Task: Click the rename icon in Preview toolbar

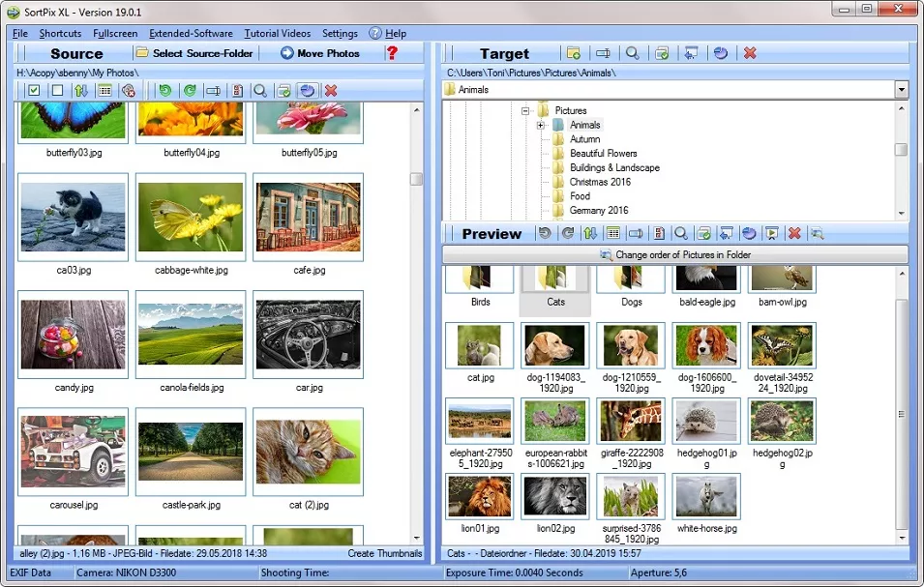Action: coord(636,233)
